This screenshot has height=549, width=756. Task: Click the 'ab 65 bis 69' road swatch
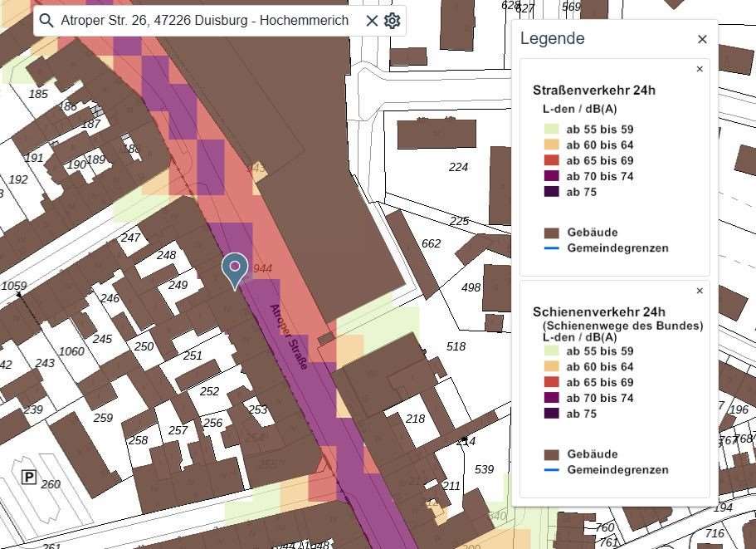(552, 160)
